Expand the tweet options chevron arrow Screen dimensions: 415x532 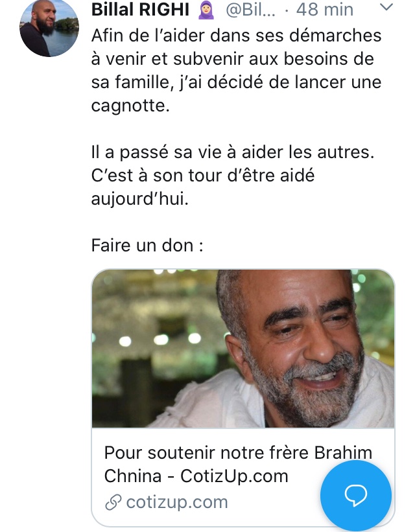click(386, 6)
